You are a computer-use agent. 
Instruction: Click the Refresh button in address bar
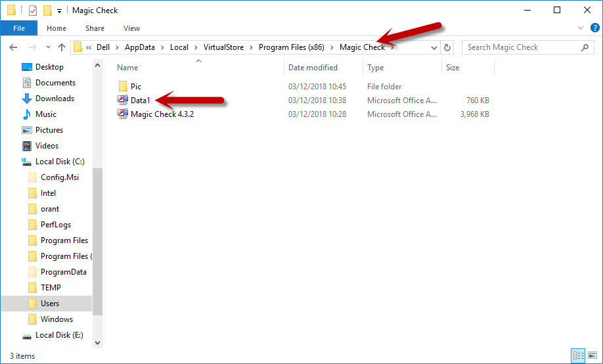click(447, 47)
